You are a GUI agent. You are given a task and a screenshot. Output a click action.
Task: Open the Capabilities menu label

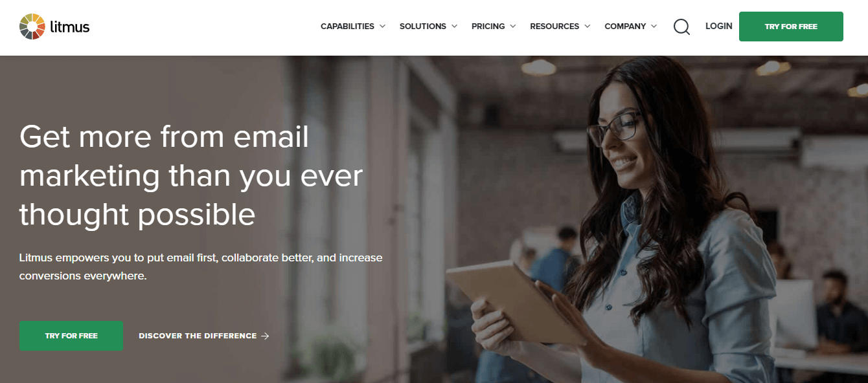(x=347, y=27)
